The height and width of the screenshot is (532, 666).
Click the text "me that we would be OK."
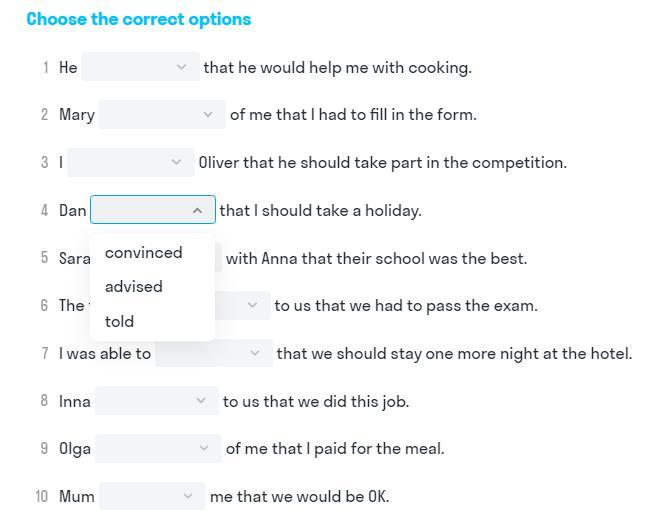point(299,496)
